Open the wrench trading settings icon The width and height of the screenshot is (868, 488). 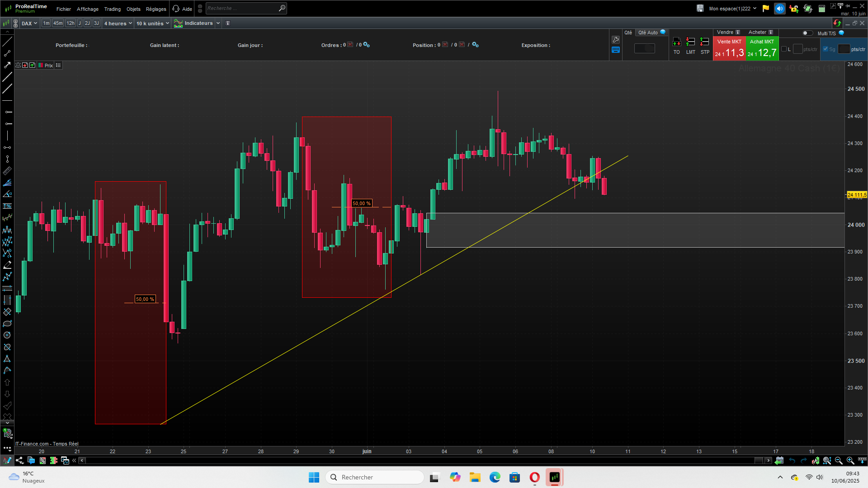(x=615, y=40)
